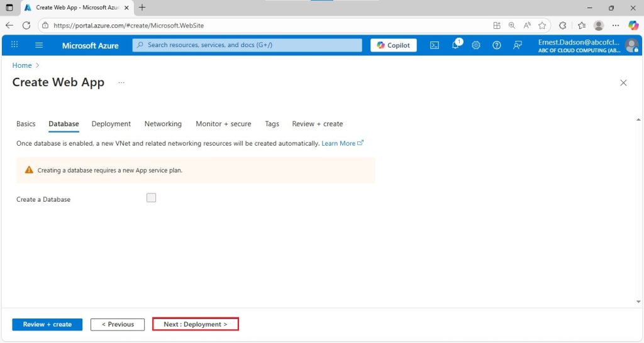Open the notifications bell
Image resolution: width=644 pixels, height=343 pixels.
coord(456,45)
